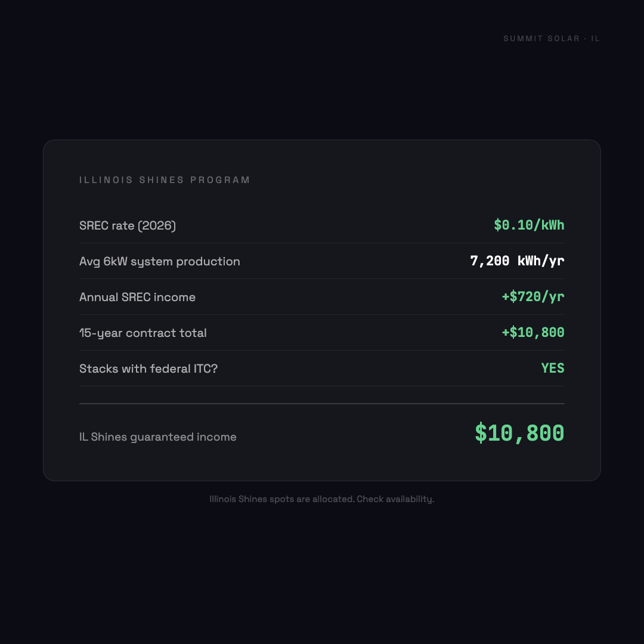The image size is (644, 644).
Task: Click the 15-year contract total label
Action: (x=143, y=333)
